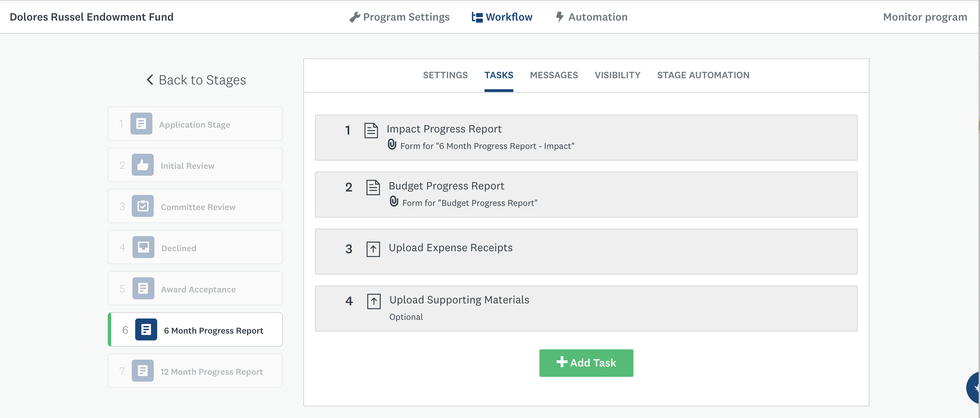Click the Declined stage icon
Screen dimensions: 980x418
143,247
